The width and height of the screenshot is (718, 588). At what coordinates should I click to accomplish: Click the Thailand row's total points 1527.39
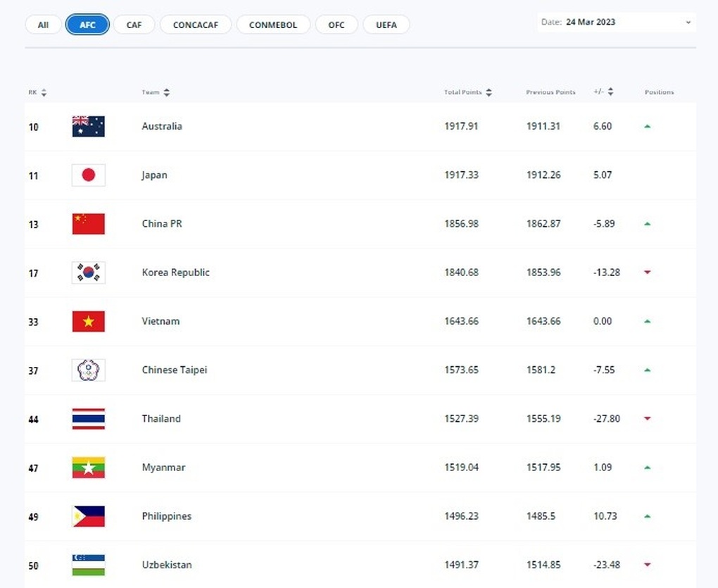pyautogui.click(x=462, y=418)
